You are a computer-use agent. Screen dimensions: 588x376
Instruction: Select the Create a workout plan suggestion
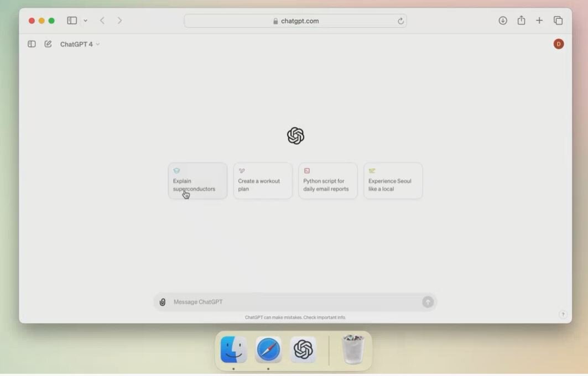[263, 181]
